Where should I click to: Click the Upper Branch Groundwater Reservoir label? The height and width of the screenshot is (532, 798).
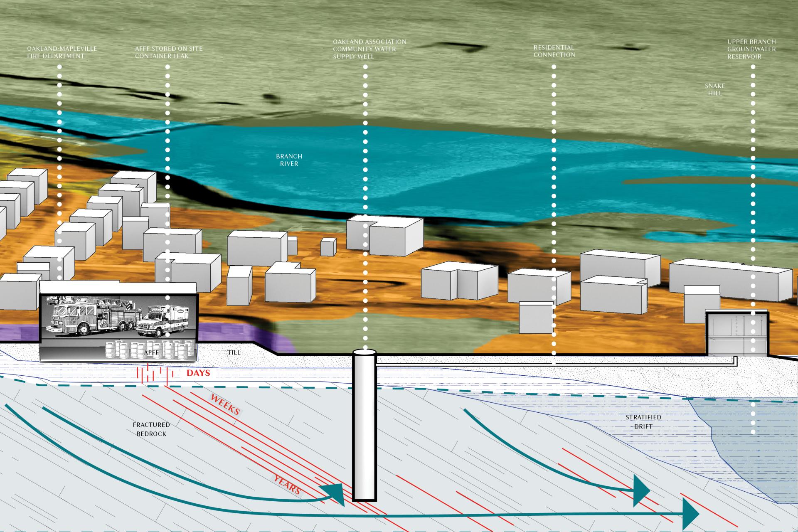tap(751, 49)
